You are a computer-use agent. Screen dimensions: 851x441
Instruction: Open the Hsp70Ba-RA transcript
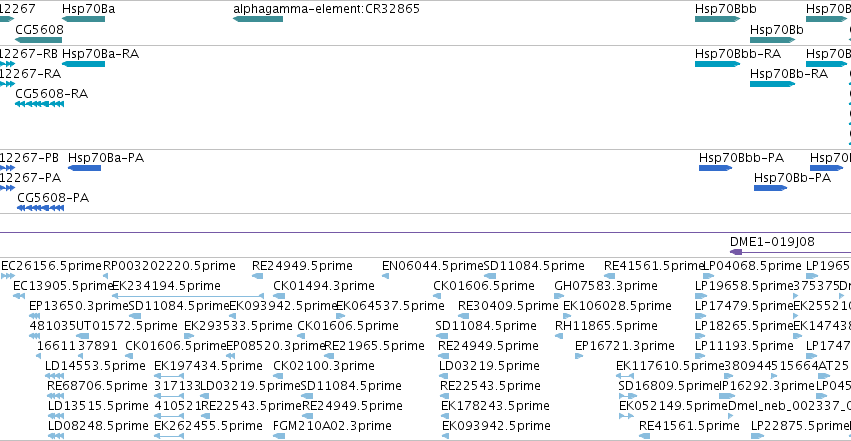(84, 64)
